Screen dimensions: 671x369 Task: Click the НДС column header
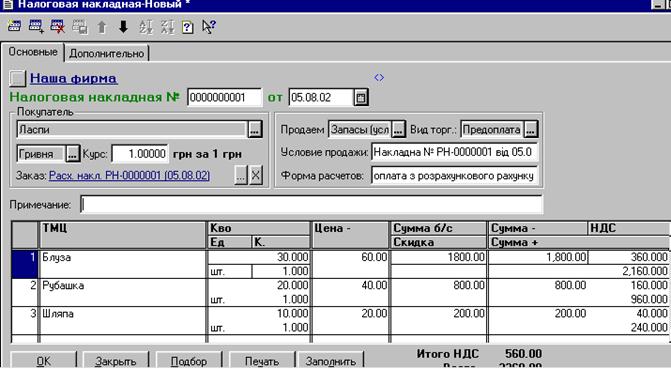coord(629,228)
